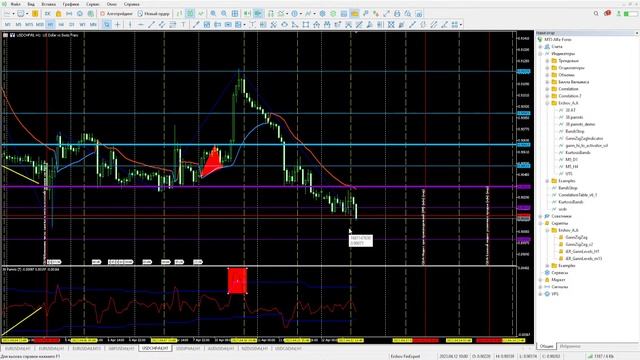Open the profiles dropdown arrow
Viewport: 640px width, 360px height.
click(27, 13)
